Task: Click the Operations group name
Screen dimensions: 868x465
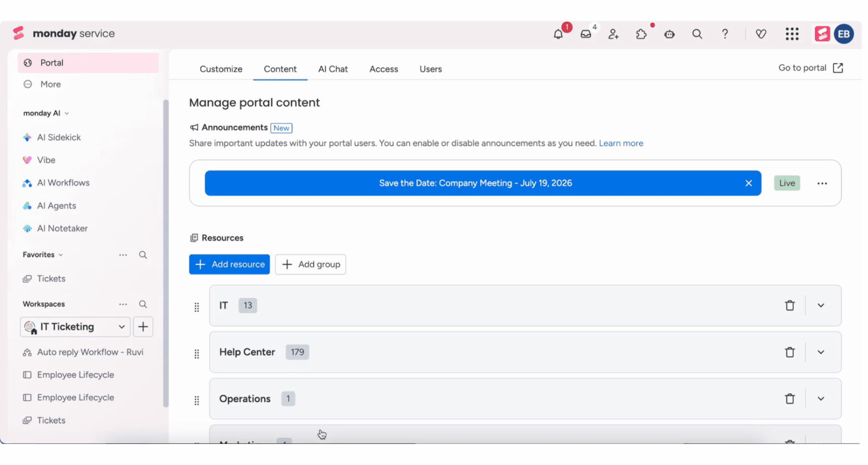Action: (x=245, y=399)
